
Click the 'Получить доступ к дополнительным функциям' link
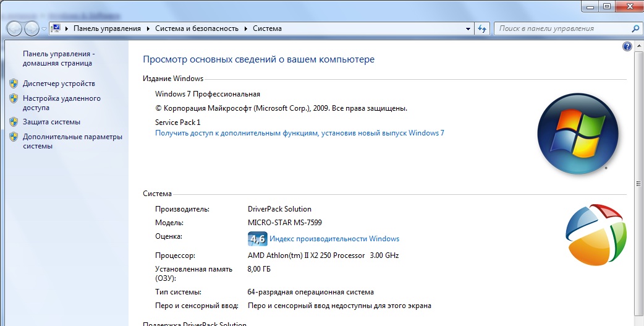299,133
